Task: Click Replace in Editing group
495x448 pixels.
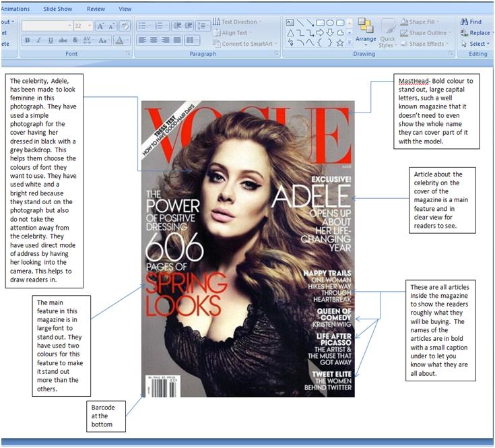Action: point(477,33)
